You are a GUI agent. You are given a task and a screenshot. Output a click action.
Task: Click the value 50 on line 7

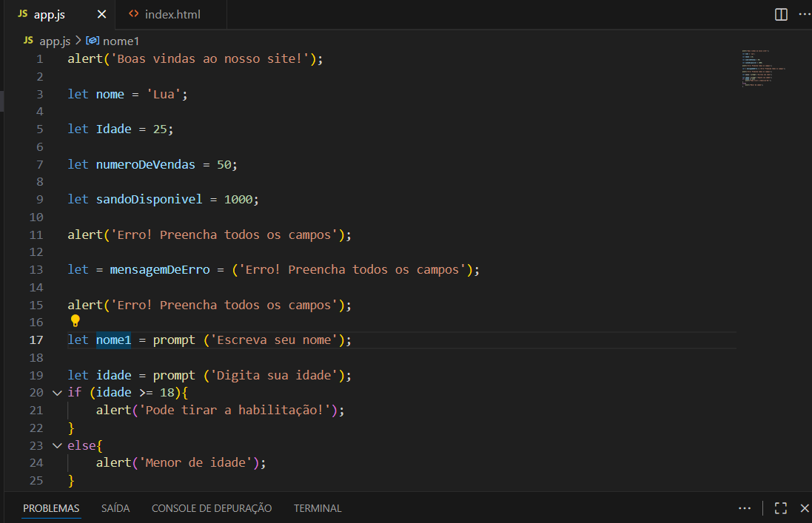224,164
